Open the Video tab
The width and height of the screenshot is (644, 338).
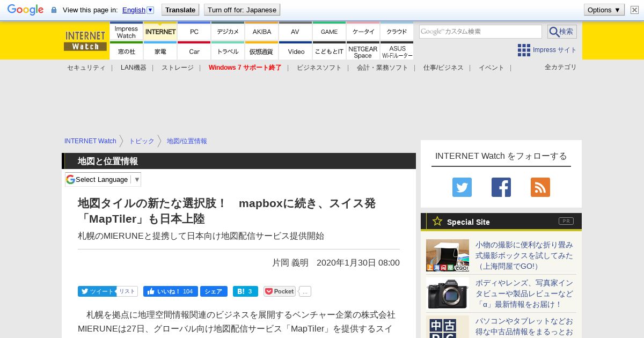click(x=295, y=50)
